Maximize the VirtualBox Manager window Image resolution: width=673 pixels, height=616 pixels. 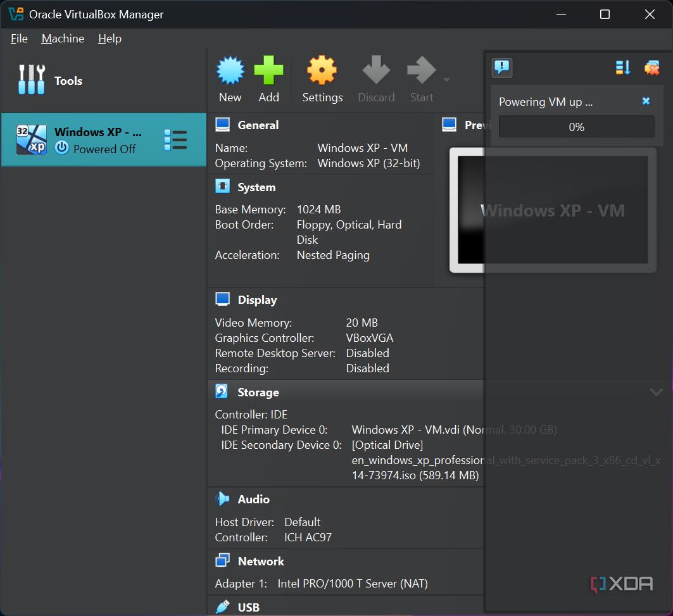click(x=605, y=14)
